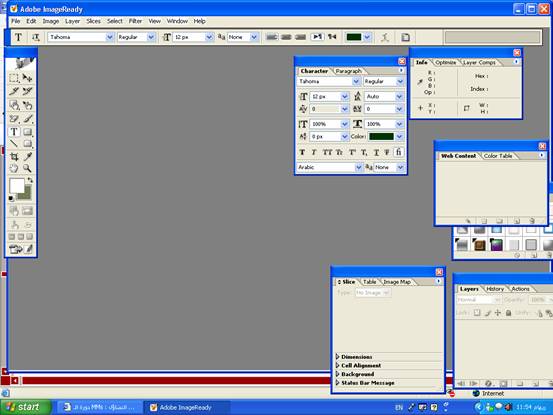Switch to the Image Map tab
The width and height of the screenshot is (553, 415).
click(397, 282)
